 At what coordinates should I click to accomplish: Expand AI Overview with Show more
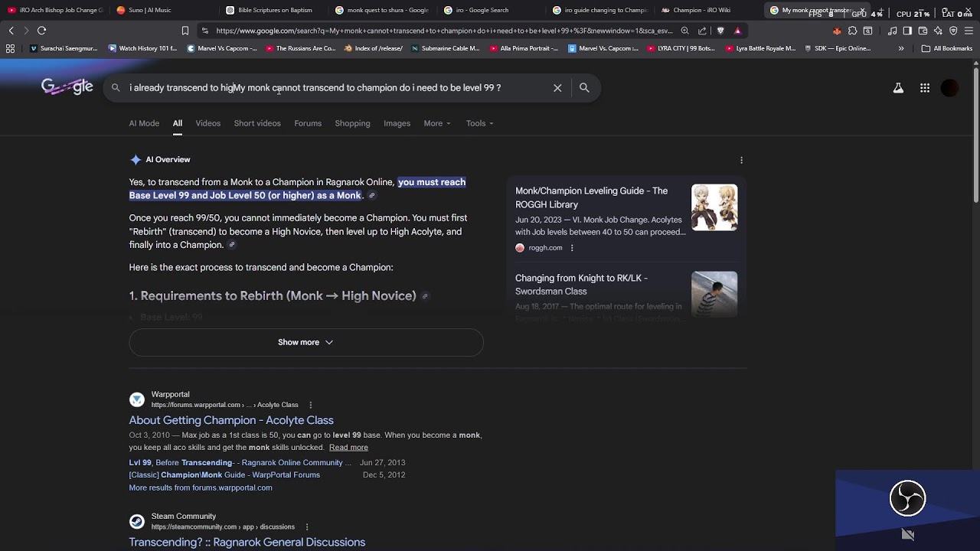coord(306,342)
